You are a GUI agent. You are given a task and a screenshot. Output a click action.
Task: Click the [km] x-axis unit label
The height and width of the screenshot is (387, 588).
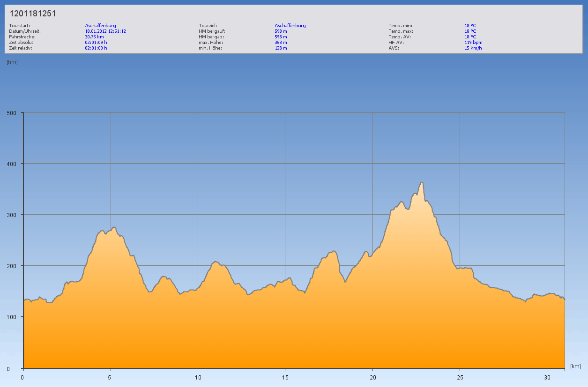[x=575, y=366]
